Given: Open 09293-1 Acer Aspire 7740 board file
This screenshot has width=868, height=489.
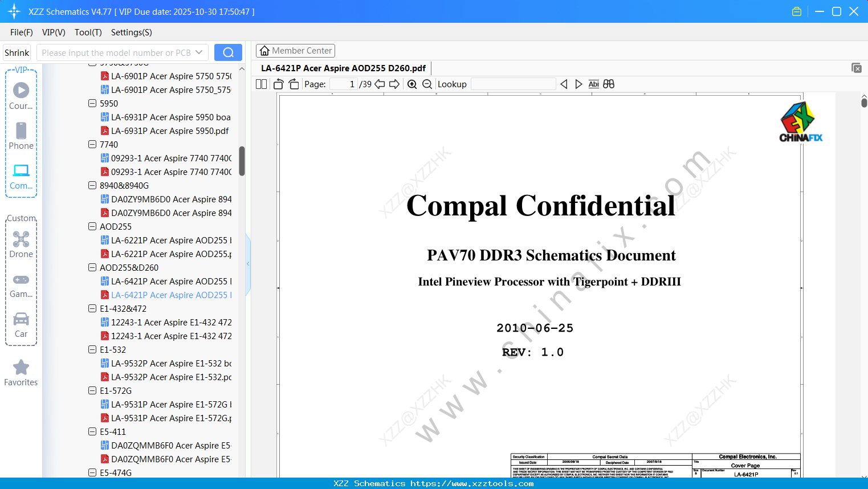Looking at the screenshot, I should (x=166, y=158).
